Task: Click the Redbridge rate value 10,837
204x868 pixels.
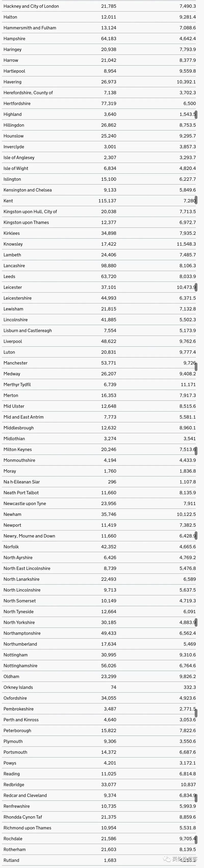Action: (188, 784)
